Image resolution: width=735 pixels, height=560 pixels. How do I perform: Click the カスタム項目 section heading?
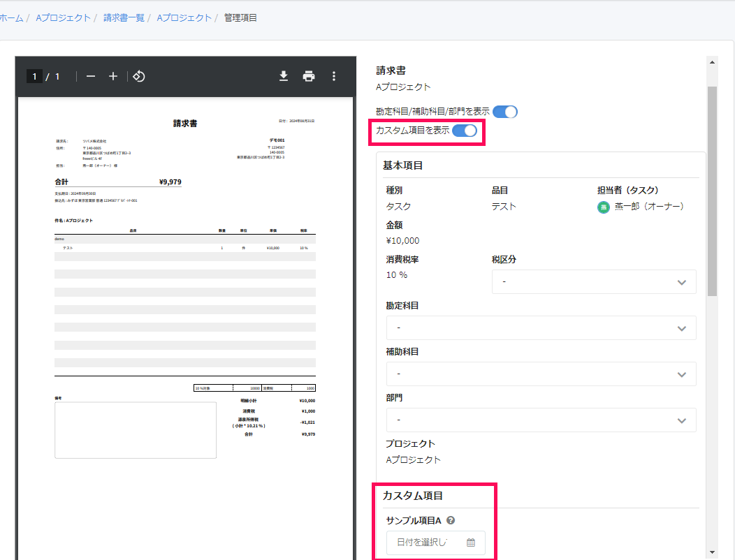413,496
